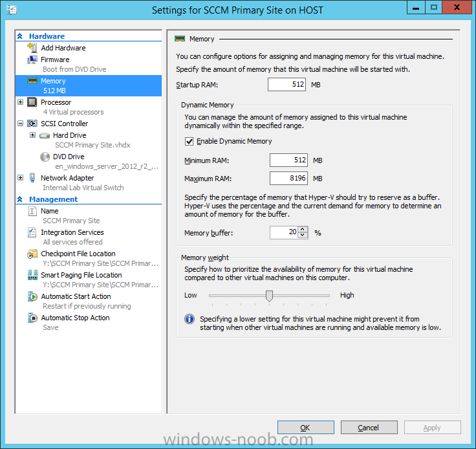Toggle the Enable Dynamic Memory checkbox
The image size is (476, 449).
(189, 141)
